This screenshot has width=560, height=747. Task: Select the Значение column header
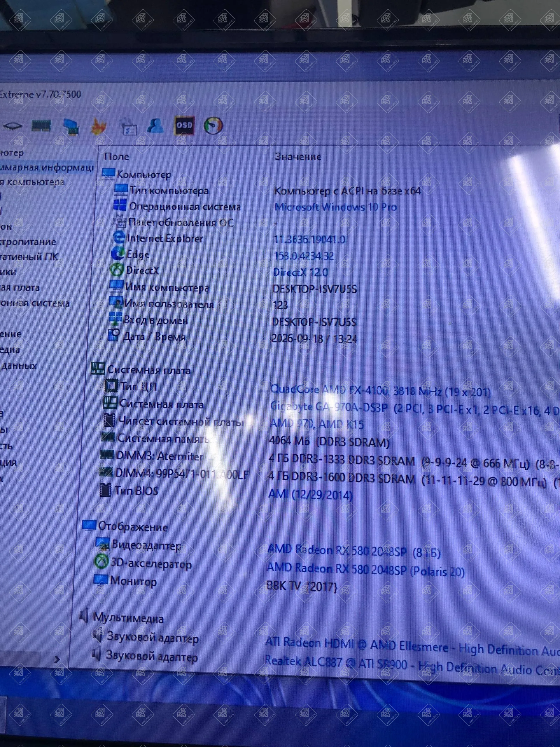click(x=298, y=157)
